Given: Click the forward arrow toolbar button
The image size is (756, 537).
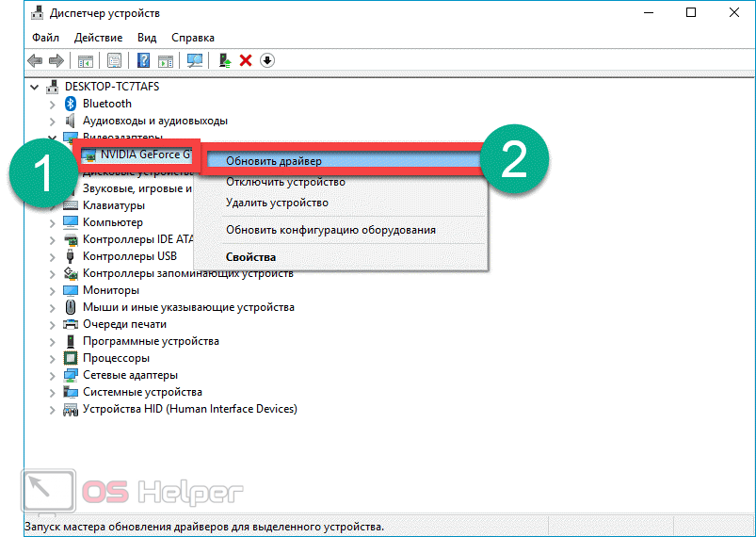Looking at the screenshot, I should 56,60.
